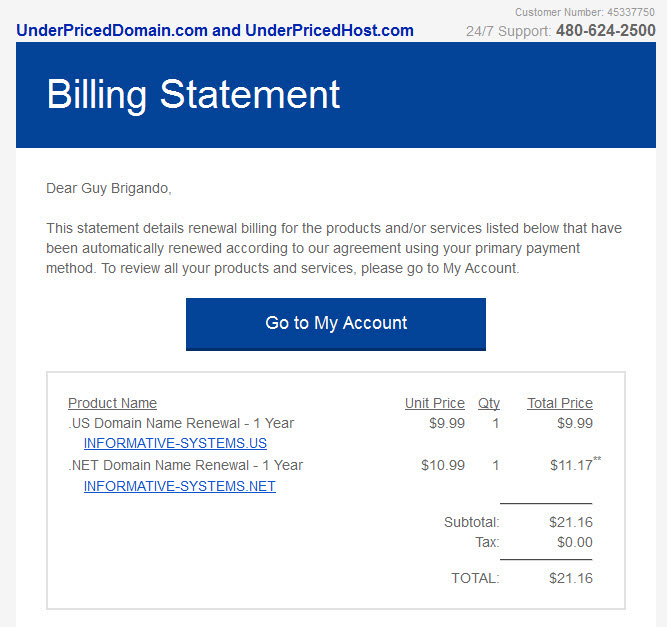
Task: Click the Product Name column header
Action: [x=112, y=403]
